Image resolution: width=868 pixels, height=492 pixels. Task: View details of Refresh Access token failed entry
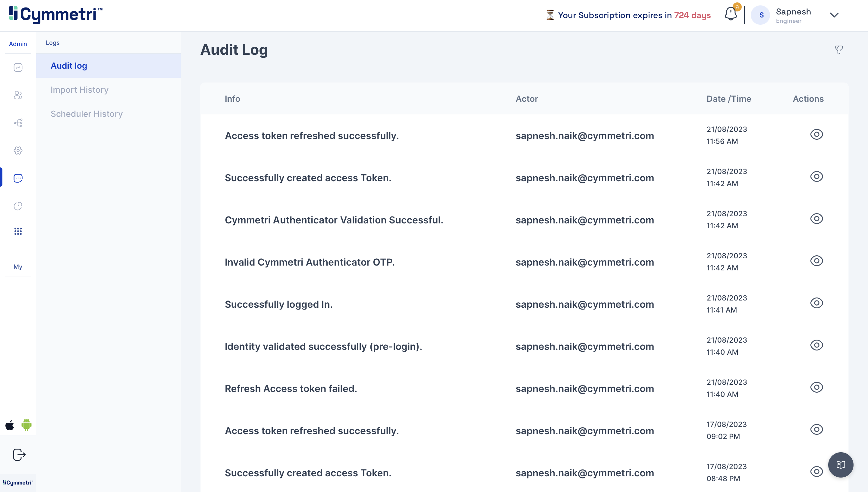point(816,387)
